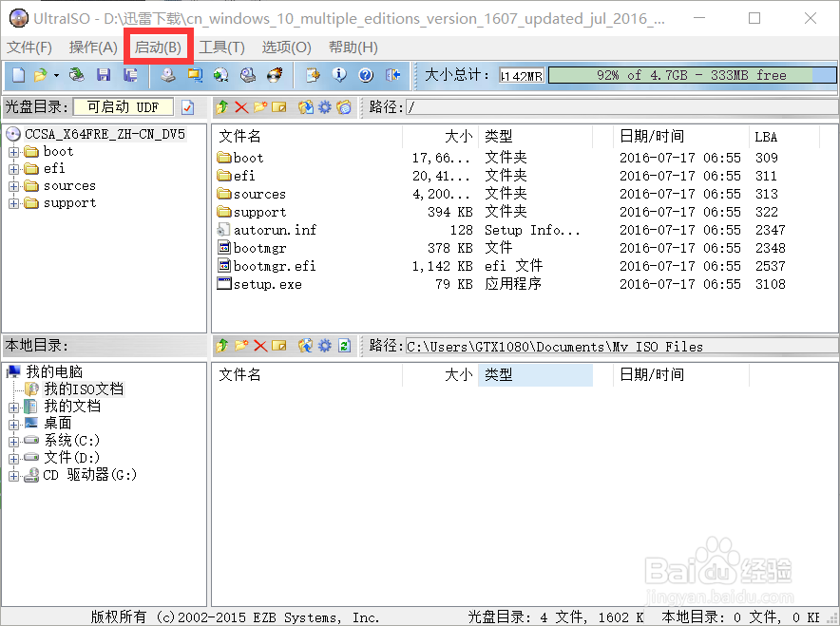The height and width of the screenshot is (626, 840).
Task: Click rename icon in disc directory toolbar
Action: pos(279,107)
